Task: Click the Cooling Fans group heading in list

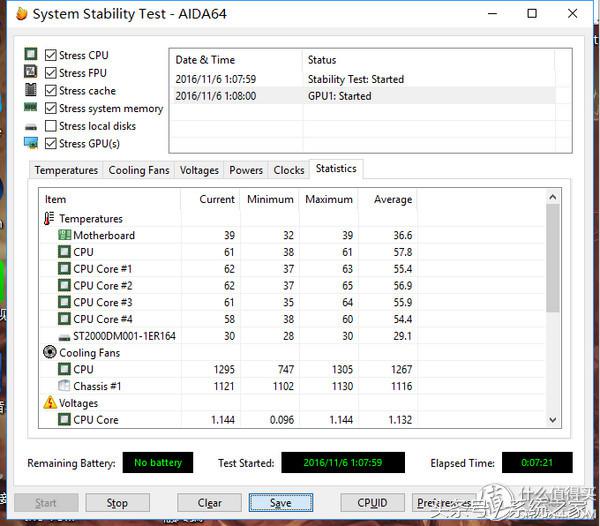Action: [90, 353]
